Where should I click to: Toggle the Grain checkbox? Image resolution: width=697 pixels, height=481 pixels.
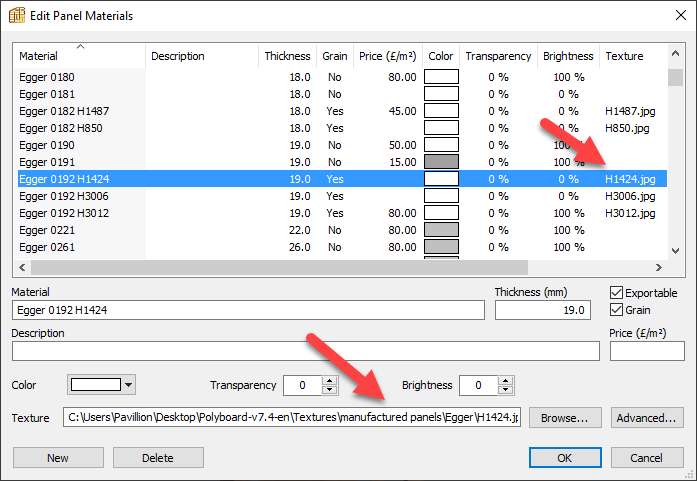click(x=616, y=309)
